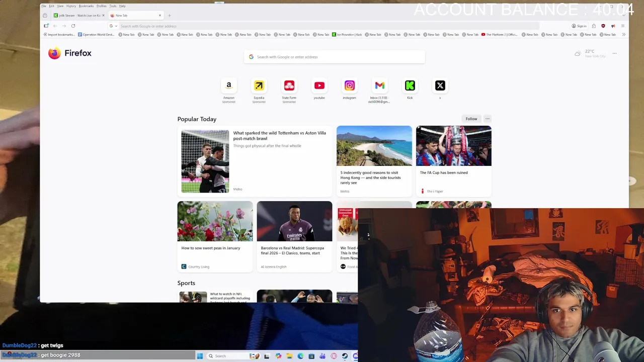The image size is (644, 362).
Task: Open the Profiles menu
Action: pyautogui.click(x=101, y=6)
